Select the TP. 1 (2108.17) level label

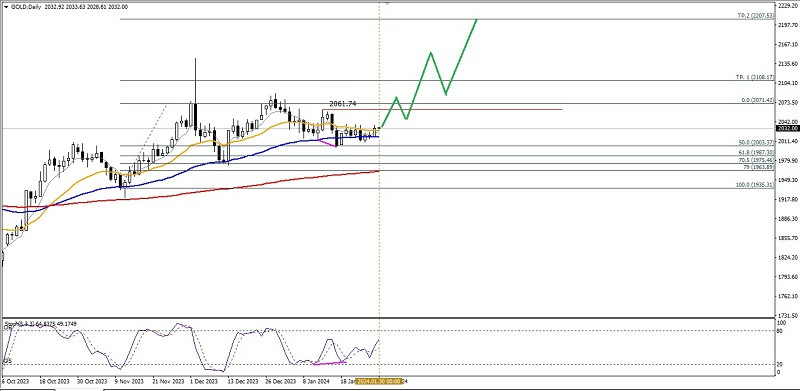(x=755, y=77)
